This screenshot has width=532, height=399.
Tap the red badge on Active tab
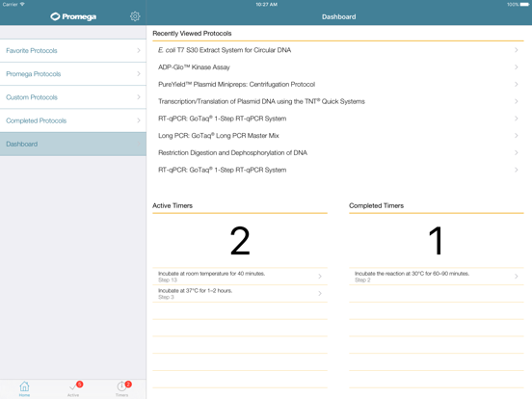pyautogui.click(x=79, y=385)
